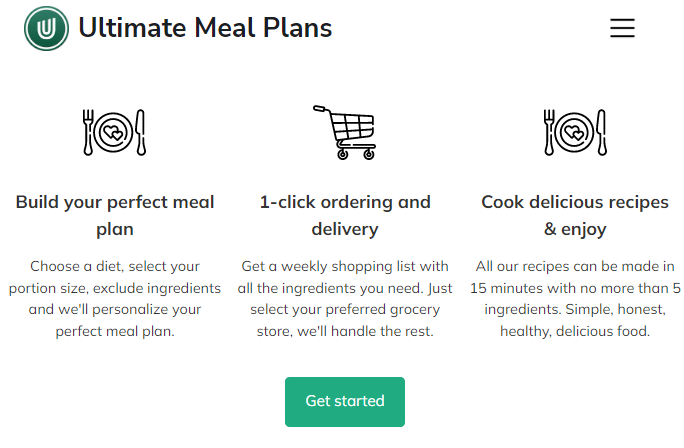
Task: Click the recipes in 15 minutes sentence
Action: 575,277
